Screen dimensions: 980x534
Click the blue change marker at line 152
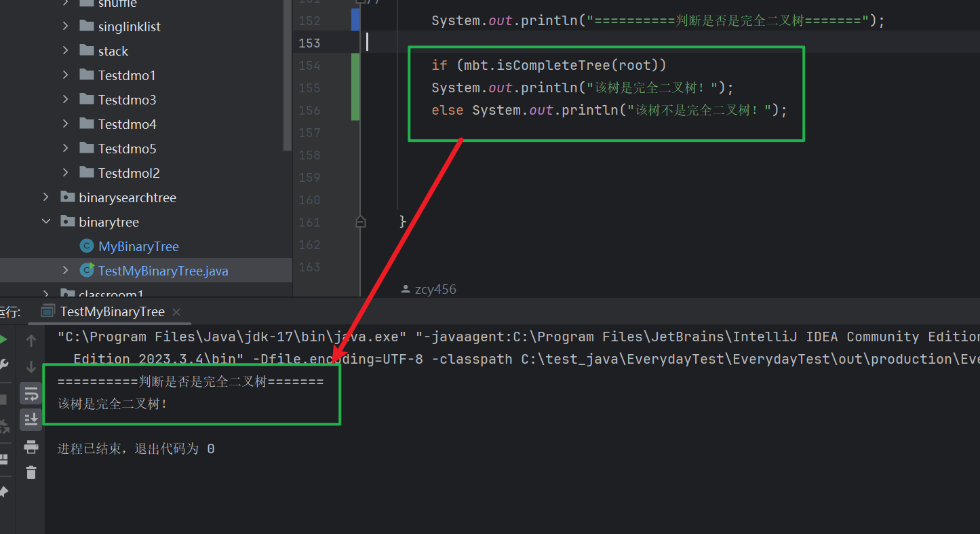coord(355,20)
